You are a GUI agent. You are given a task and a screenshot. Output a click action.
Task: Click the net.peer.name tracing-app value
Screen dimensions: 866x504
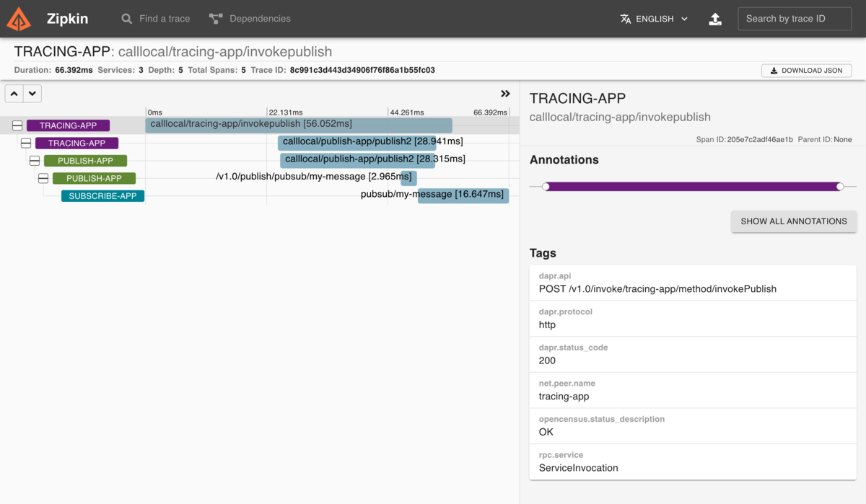coord(564,397)
